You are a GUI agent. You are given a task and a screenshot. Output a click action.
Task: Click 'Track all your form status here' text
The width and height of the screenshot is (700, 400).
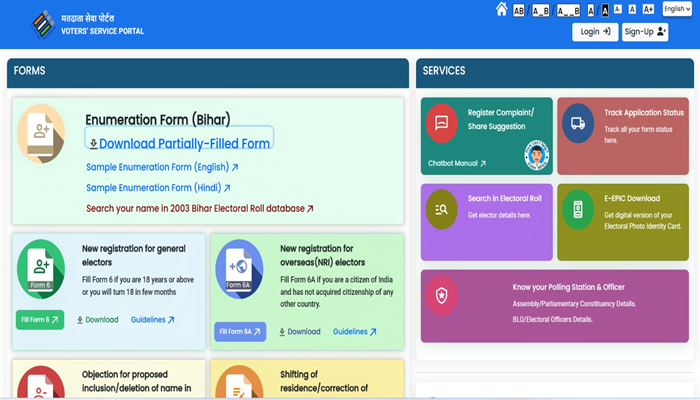638,134
